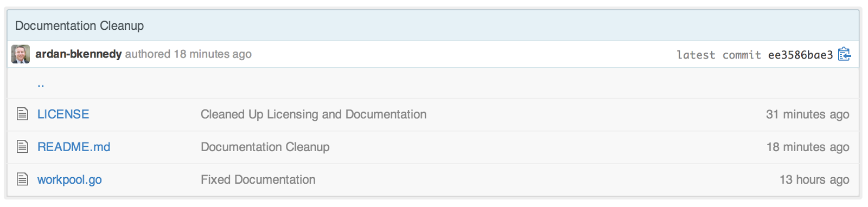Open the Fixed Documentation commit message
868x207 pixels.
pos(258,179)
